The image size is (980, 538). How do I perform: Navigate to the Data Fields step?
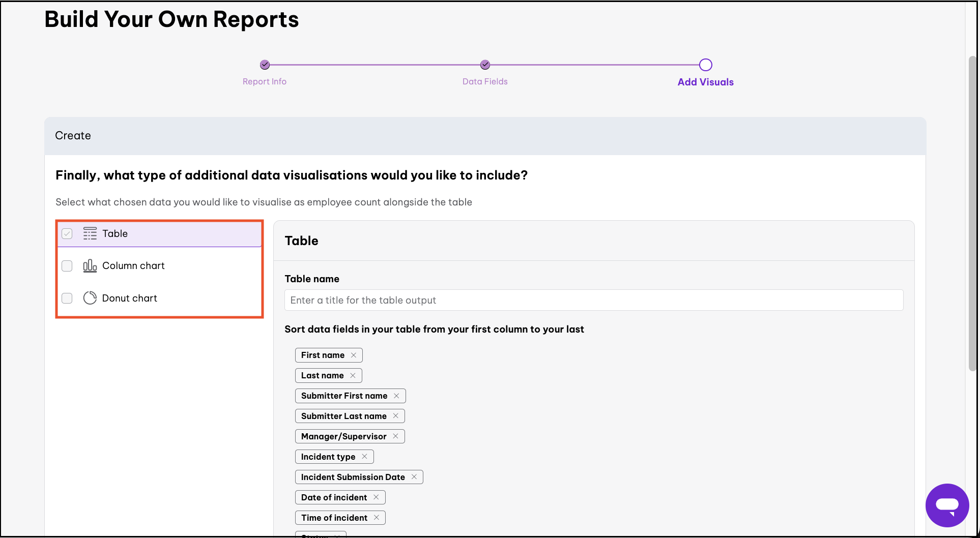click(484, 81)
